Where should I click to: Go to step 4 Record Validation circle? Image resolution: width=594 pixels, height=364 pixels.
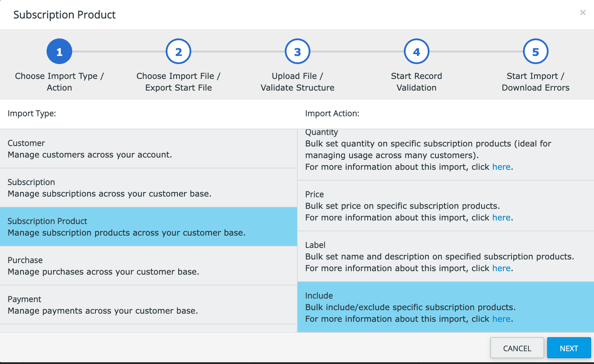point(417,52)
